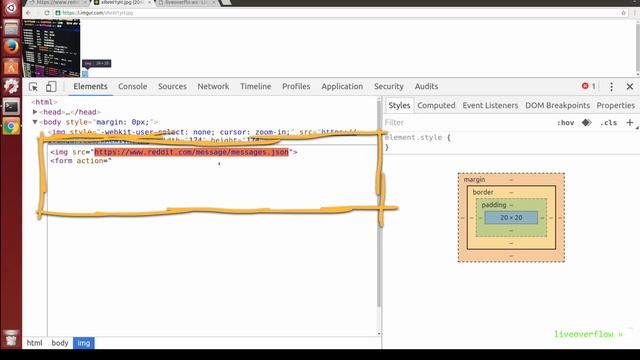
Task: Open the Files launcher icon
Action: [x=11, y=28]
